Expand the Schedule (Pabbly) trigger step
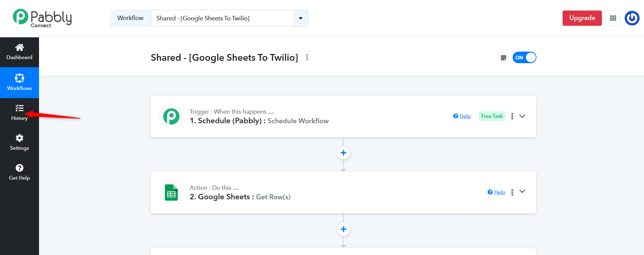 (522, 116)
